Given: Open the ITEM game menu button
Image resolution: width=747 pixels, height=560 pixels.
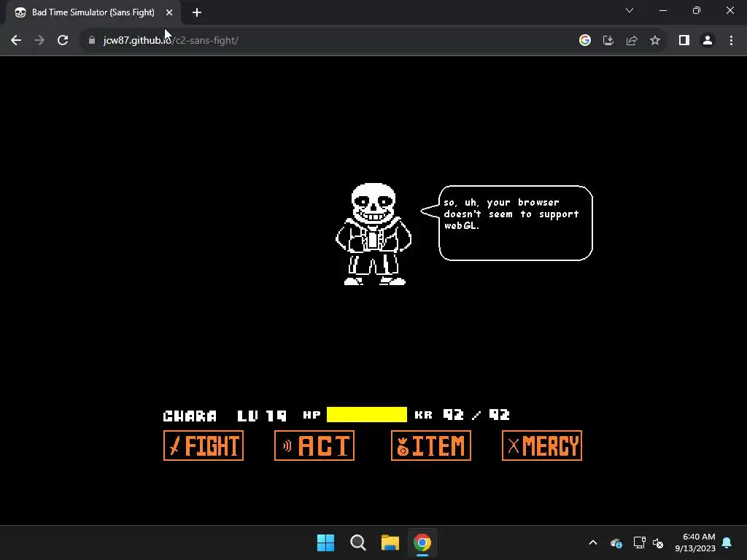Looking at the screenshot, I should (431, 446).
